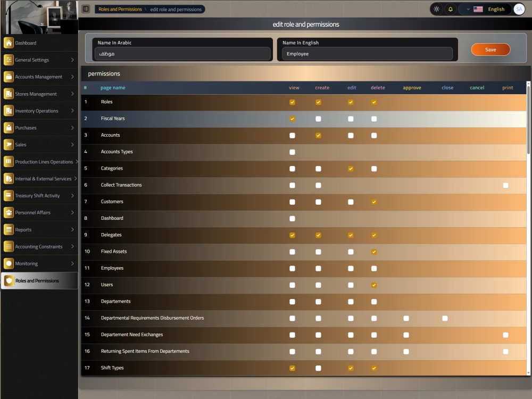Click the Personnel Affairs people icon
Image resolution: width=532 pixels, height=399 pixels.
tap(9, 212)
